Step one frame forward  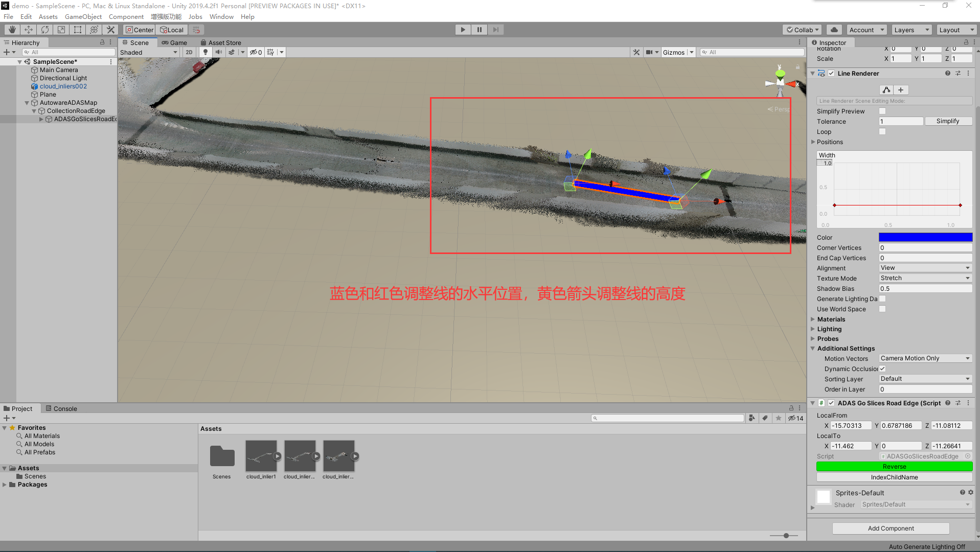click(x=495, y=30)
